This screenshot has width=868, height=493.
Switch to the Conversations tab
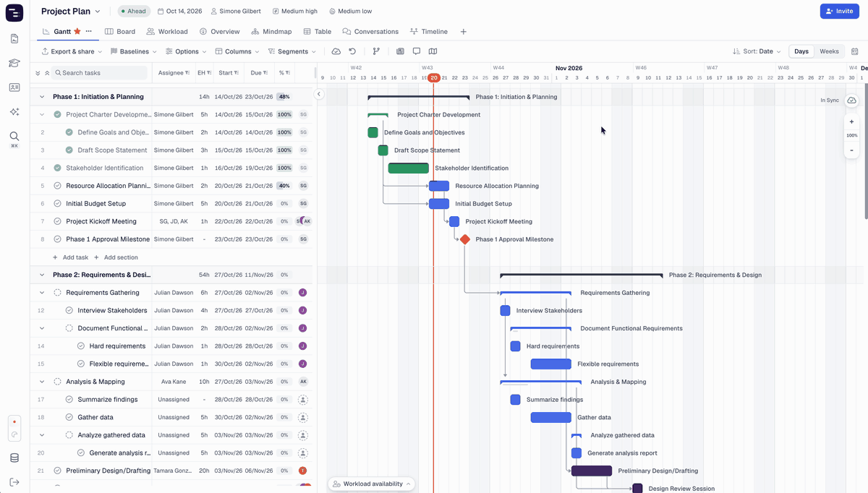tap(370, 32)
